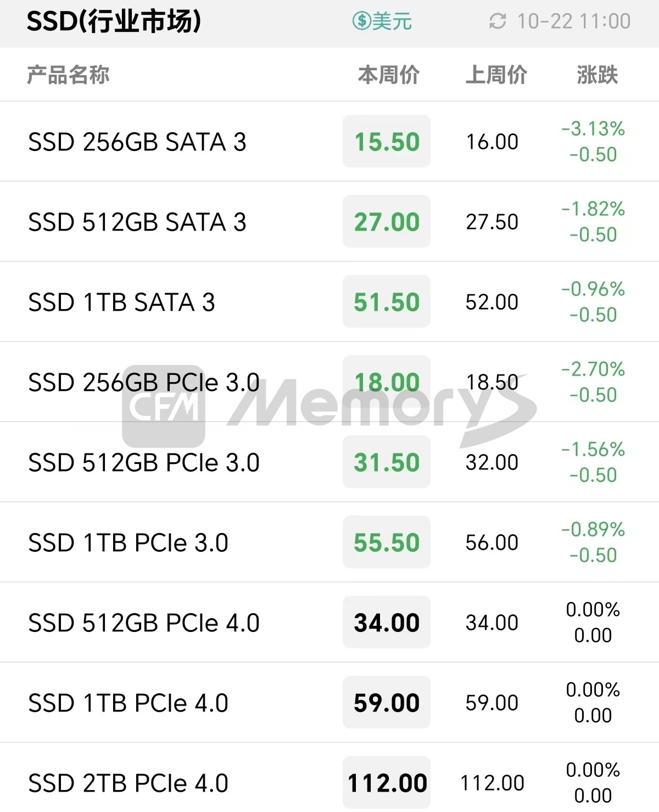This screenshot has width=659, height=812.
Task: Open SSD 1TB PCIe 3.0 details
Action: click(329, 542)
